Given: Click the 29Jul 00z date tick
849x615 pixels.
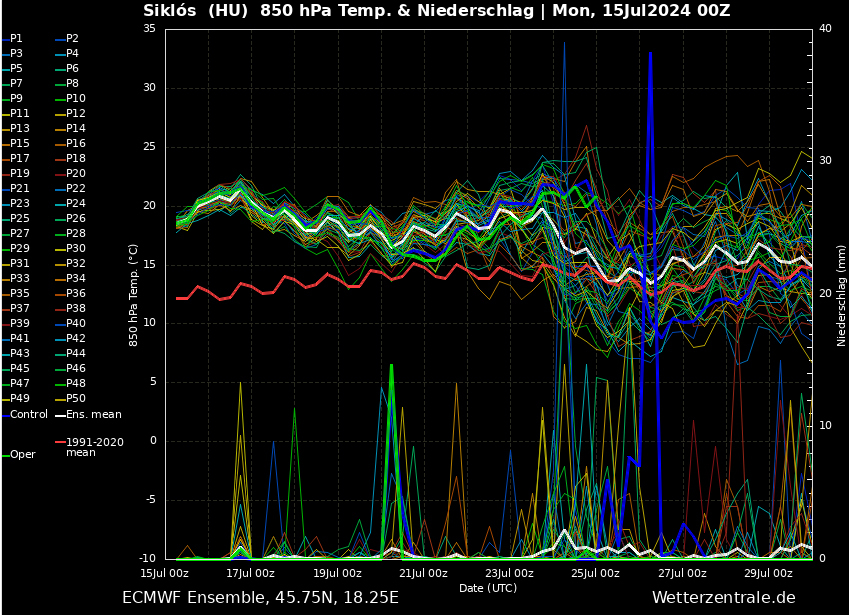Looking at the screenshot, I should (x=770, y=573).
